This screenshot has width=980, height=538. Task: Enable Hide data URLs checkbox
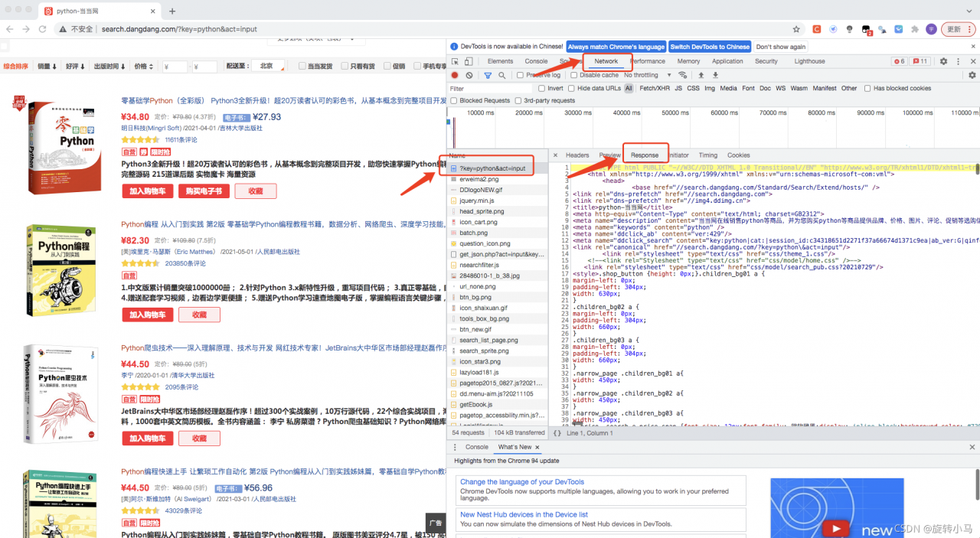click(x=570, y=89)
